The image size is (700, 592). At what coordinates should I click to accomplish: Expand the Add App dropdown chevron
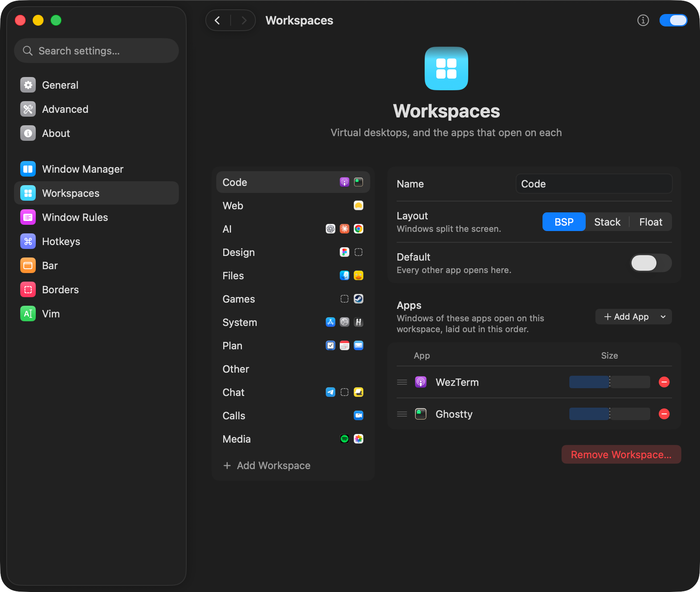coord(663,317)
